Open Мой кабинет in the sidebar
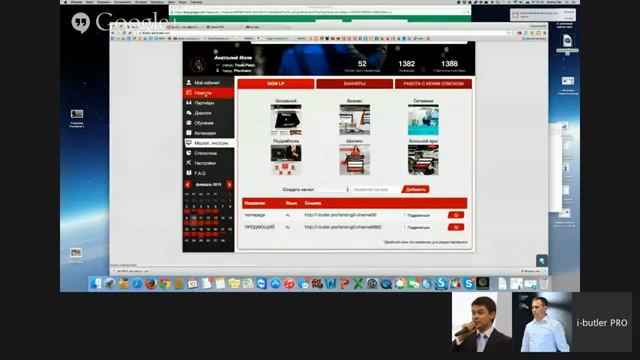The height and width of the screenshot is (360, 640). click(208, 83)
